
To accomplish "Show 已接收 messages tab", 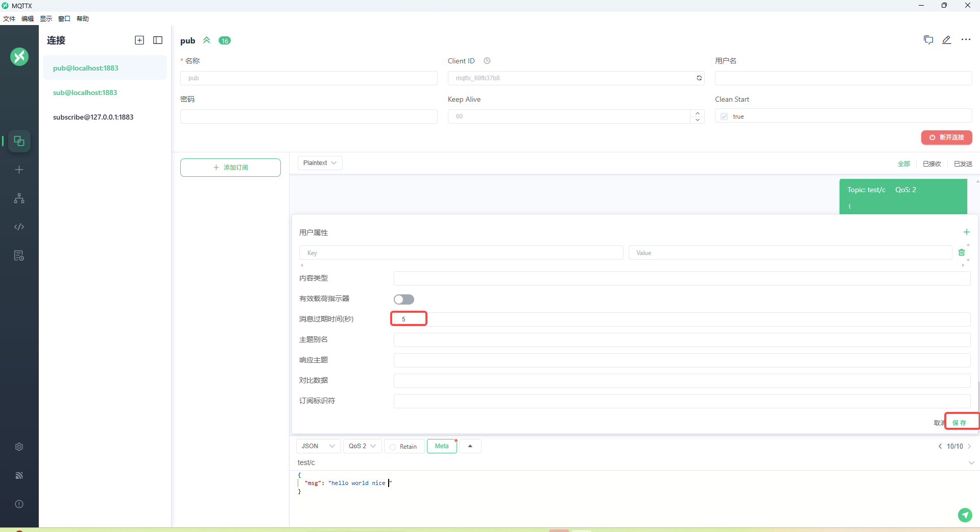I will click(932, 164).
